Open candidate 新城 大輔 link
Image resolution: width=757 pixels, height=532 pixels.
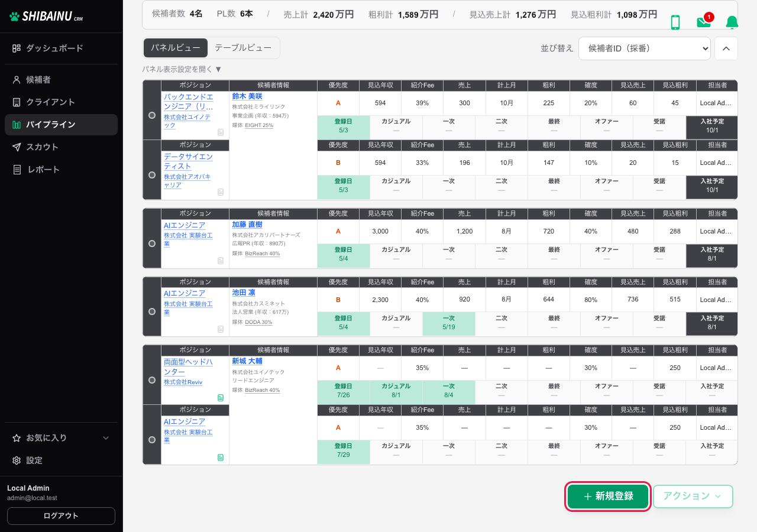(x=247, y=361)
